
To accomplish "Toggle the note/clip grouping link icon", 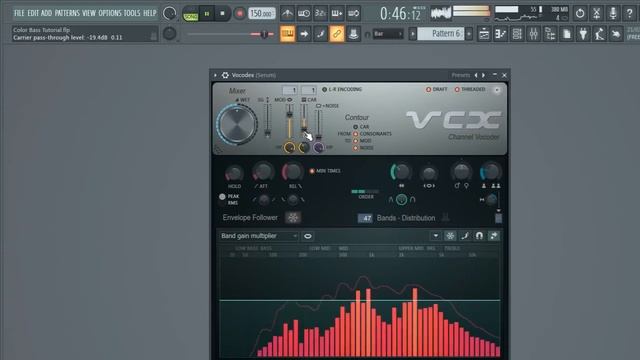I will coord(337,34).
